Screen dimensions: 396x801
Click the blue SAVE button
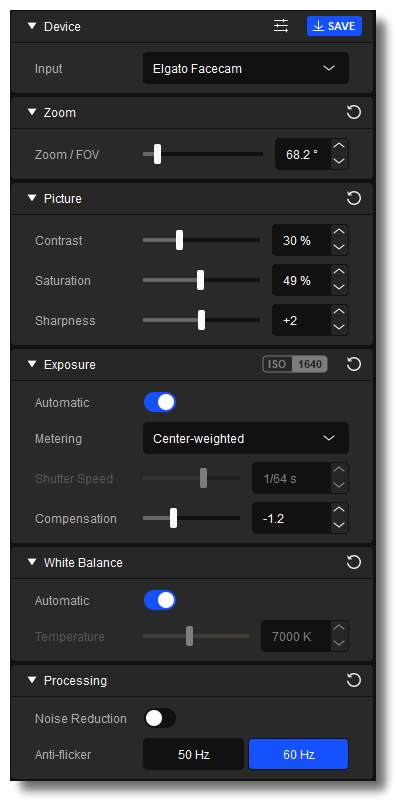[334, 26]
